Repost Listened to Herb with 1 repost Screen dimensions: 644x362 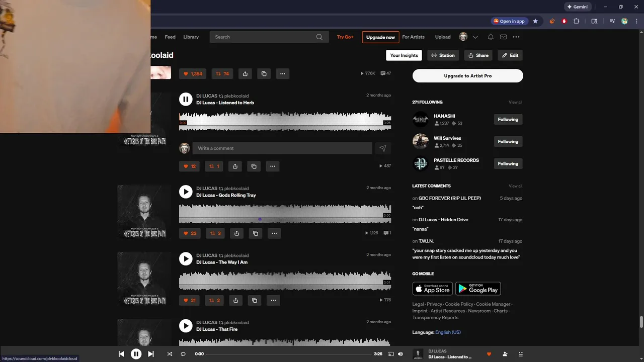click(x=214, y=166)
